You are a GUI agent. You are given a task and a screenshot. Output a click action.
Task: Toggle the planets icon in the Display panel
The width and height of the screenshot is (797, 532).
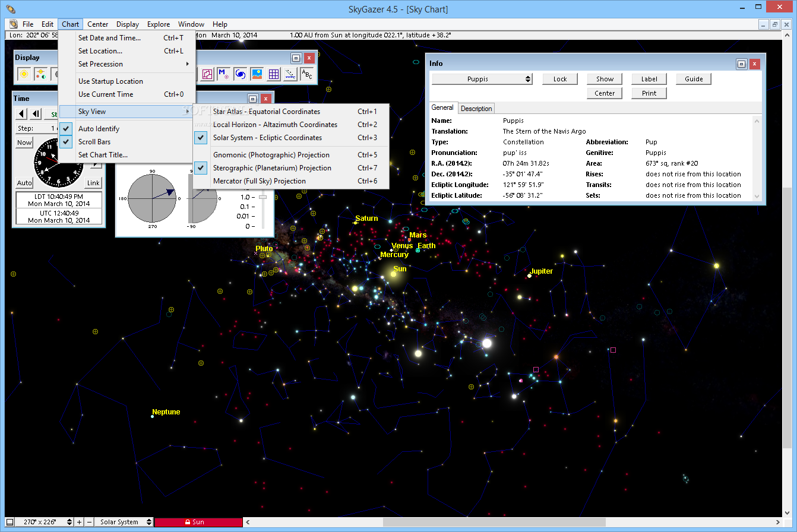pyautogui.click(x=41, y=74)
